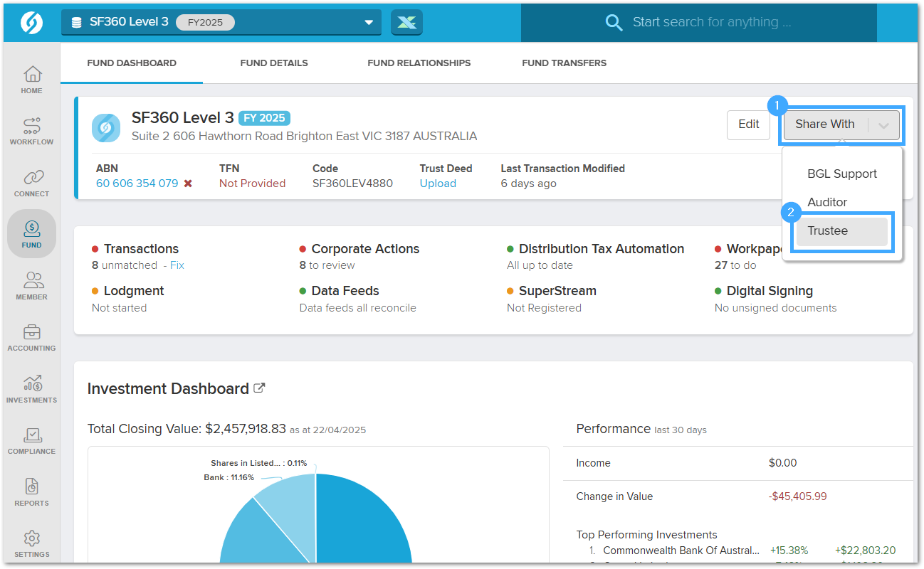
Task: Open the Lodgment status item
Action: point(134,291)
